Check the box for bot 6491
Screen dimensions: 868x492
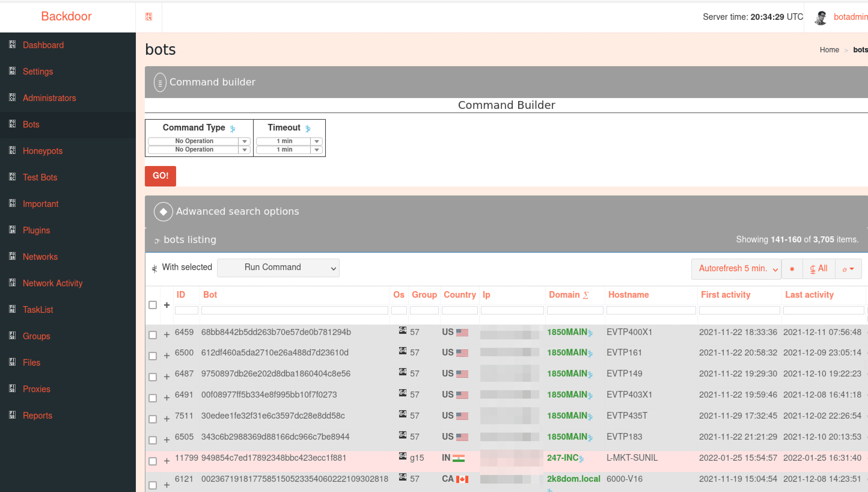point(153,398)
